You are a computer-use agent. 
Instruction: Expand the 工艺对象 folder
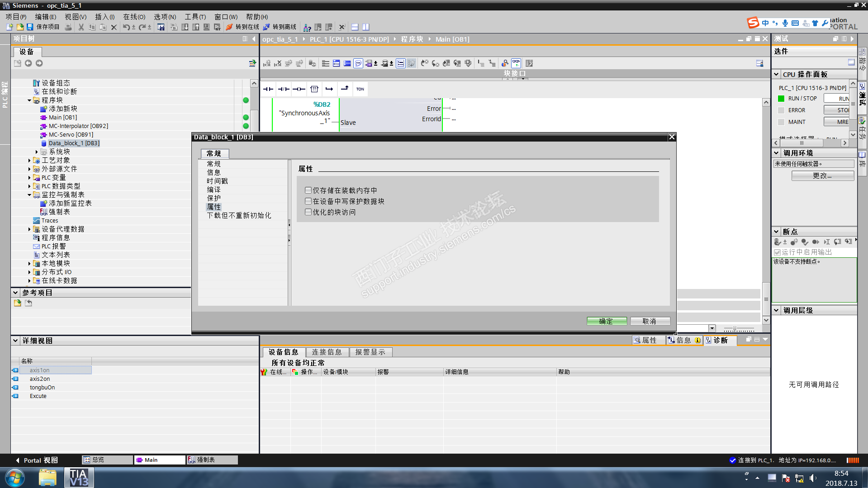click(29, 161)
